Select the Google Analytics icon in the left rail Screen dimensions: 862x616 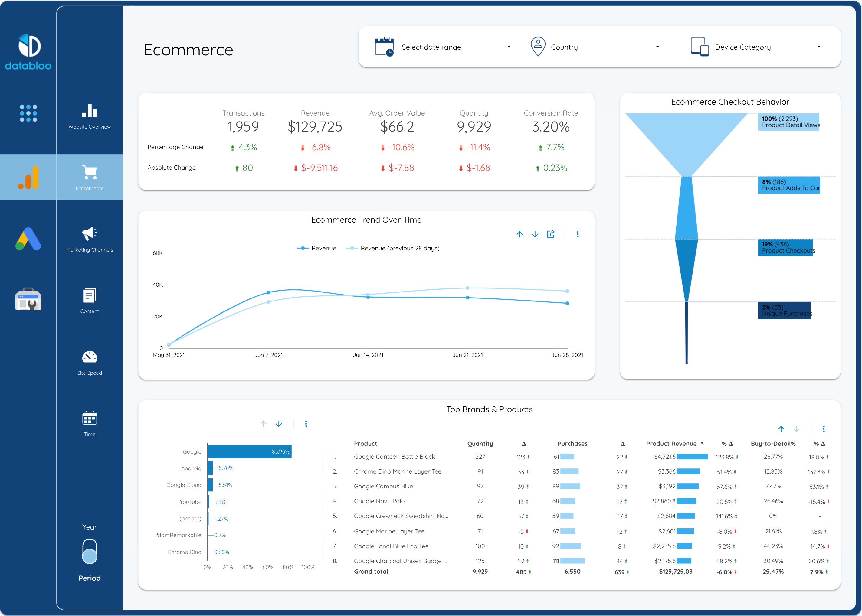click(x=28, y=177)
